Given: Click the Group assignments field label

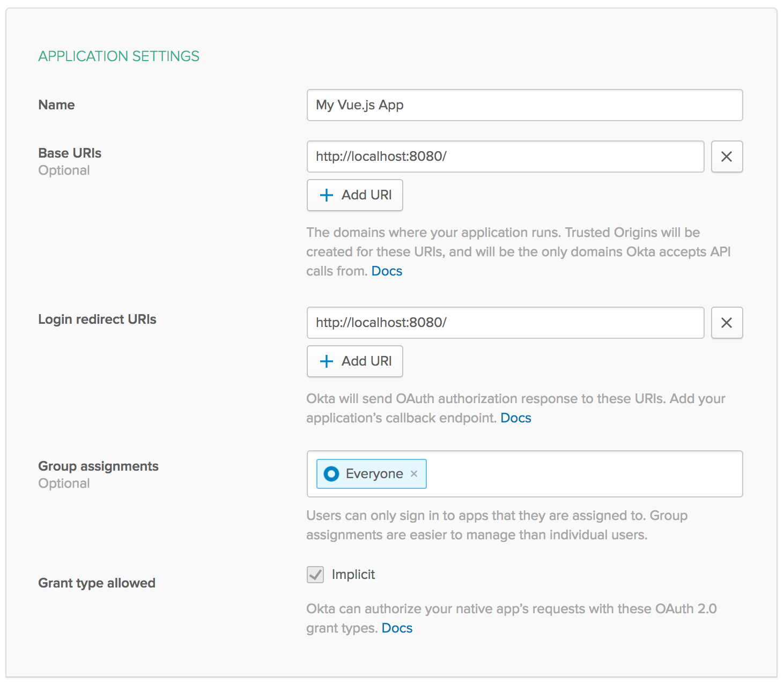Looking at the screenshot, I should pyautogui.click(x=98, y=466).
